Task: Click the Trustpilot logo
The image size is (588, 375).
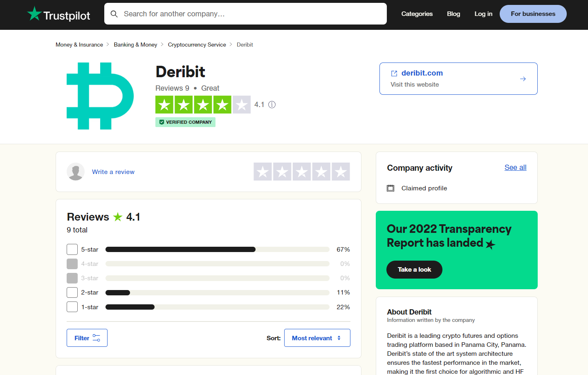Action: 58,14
